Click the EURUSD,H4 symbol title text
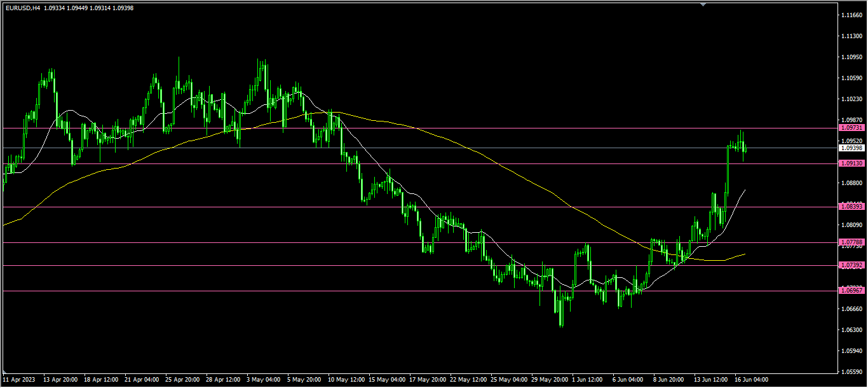Screen dimensions: 868x388 pyautogui.click(x=22, y=8)
